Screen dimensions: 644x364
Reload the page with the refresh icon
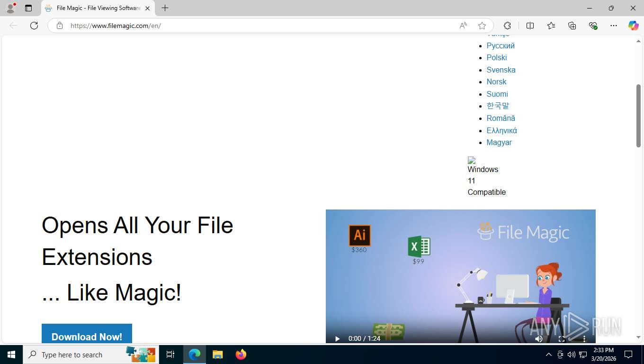[x=34, y=26]
